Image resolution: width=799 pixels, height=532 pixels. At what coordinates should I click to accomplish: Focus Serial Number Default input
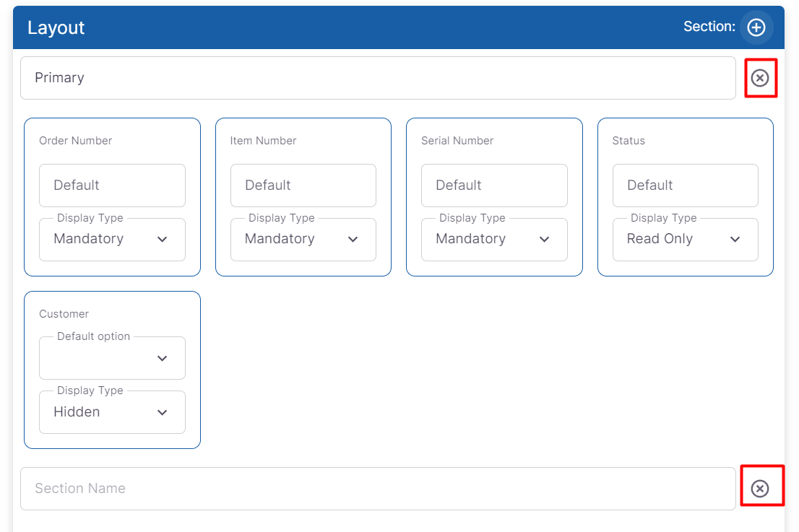click(x=493, y=186)
